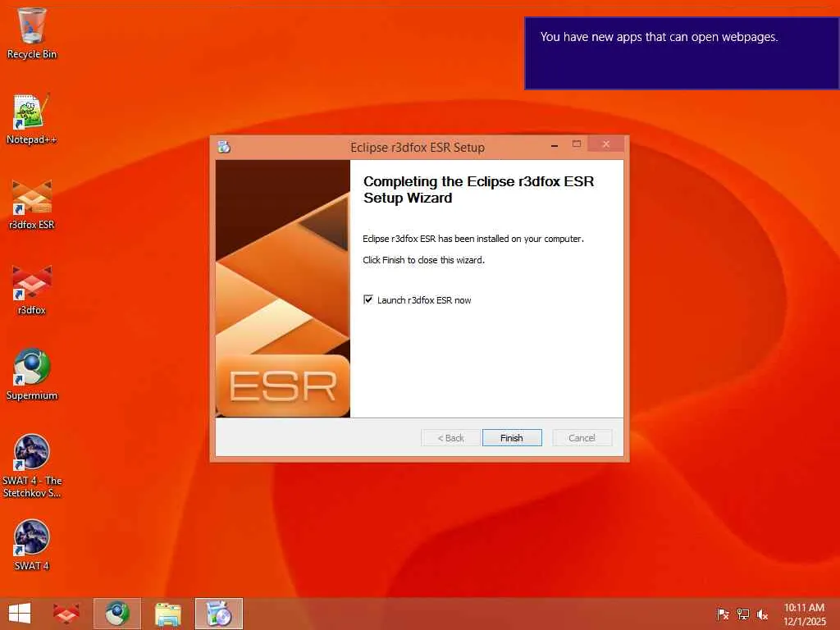
Task: Click the disabled Back button
Action: point(450,438)
